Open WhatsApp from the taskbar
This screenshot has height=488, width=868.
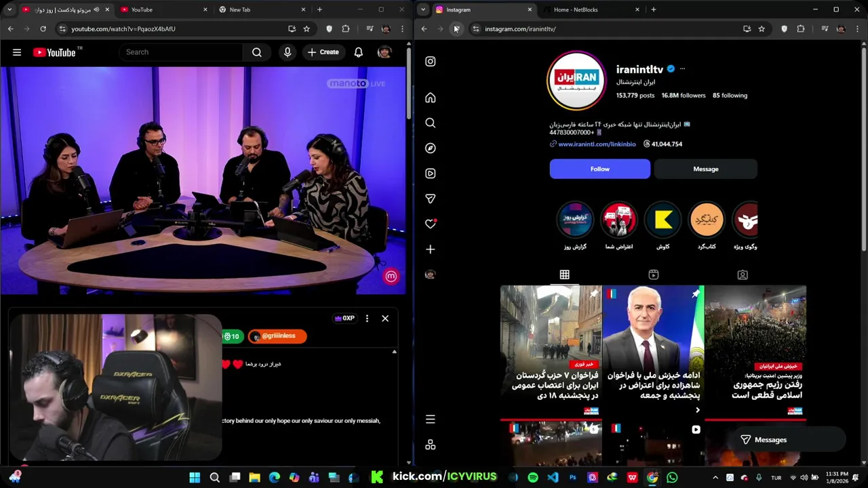(x=672, y=478)
